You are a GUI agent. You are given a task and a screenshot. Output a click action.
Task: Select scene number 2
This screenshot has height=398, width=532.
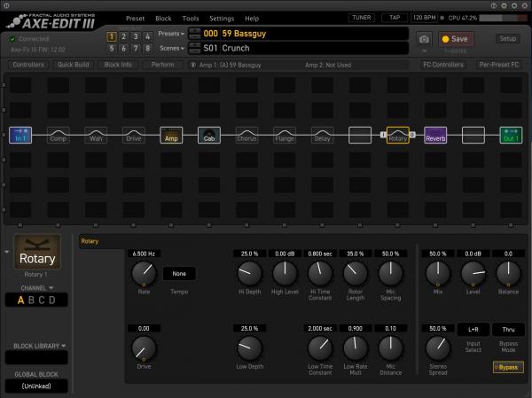tap(123, 36)
